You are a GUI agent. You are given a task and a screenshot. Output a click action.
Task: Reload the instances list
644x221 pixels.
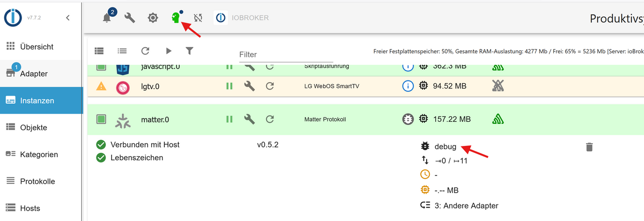(145, 51)
